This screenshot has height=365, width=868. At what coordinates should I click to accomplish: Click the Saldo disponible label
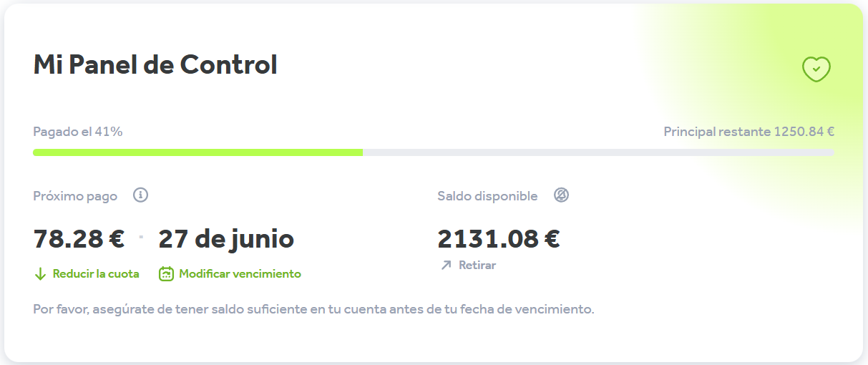pos(487,196)
